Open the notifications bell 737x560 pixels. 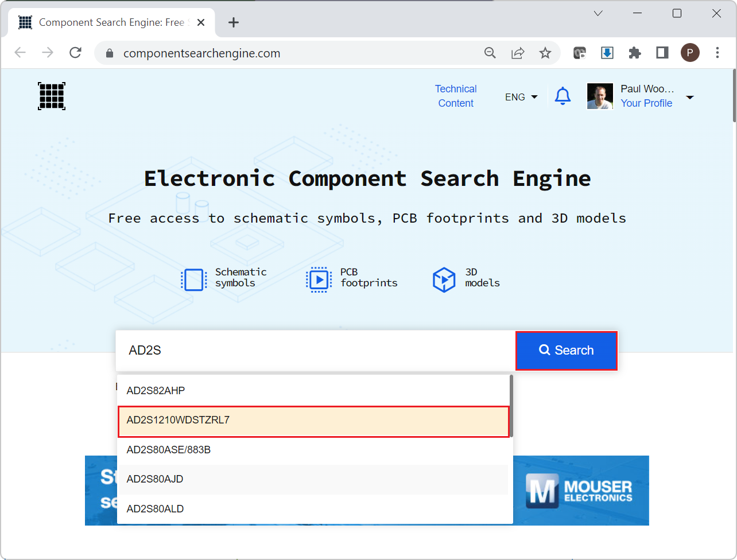pos(563,96)
